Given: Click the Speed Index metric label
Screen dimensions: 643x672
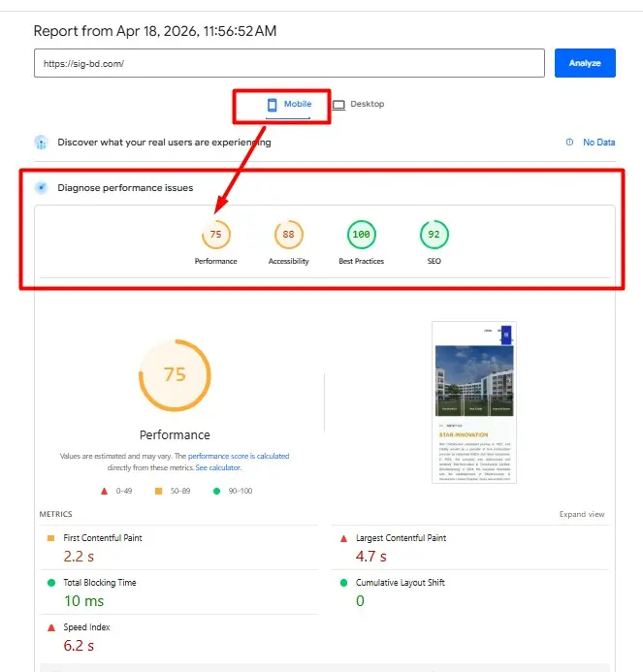Looking at the screenshot, I should (x=86, y=627).
